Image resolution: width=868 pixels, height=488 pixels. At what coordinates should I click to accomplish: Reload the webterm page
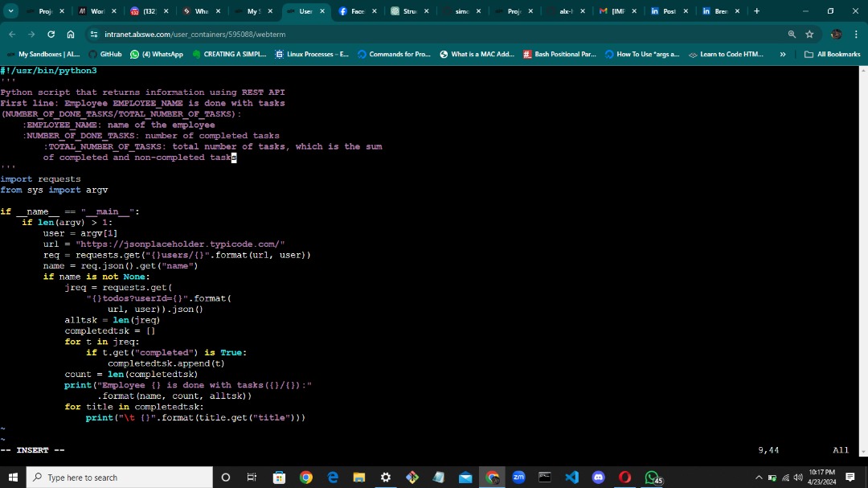51,35
